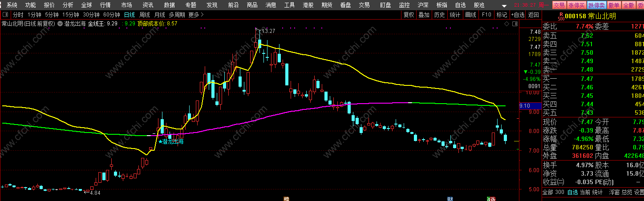Select the bottom panel 自选 tab

coord(572,192)
